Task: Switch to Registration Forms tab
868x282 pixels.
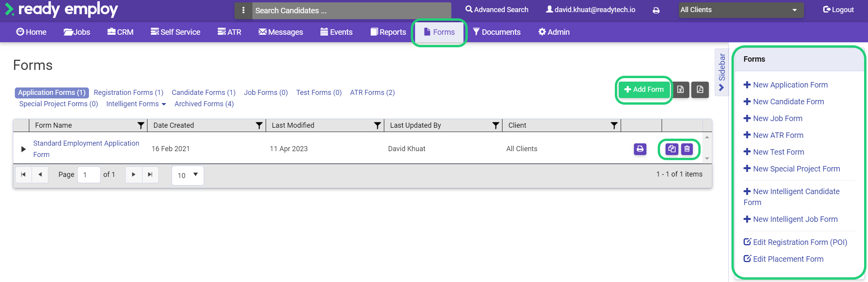Action: [x=129, y=93]
